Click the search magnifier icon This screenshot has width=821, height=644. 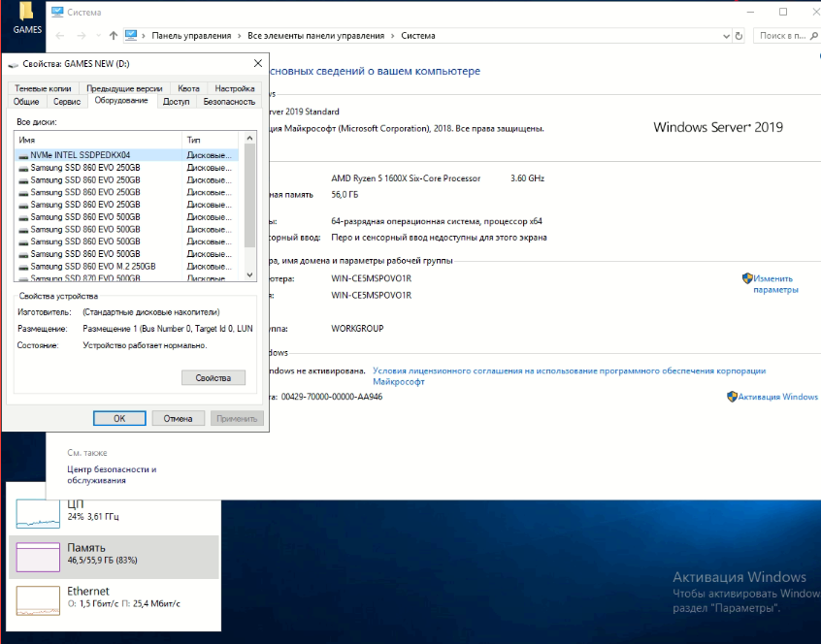813,36
